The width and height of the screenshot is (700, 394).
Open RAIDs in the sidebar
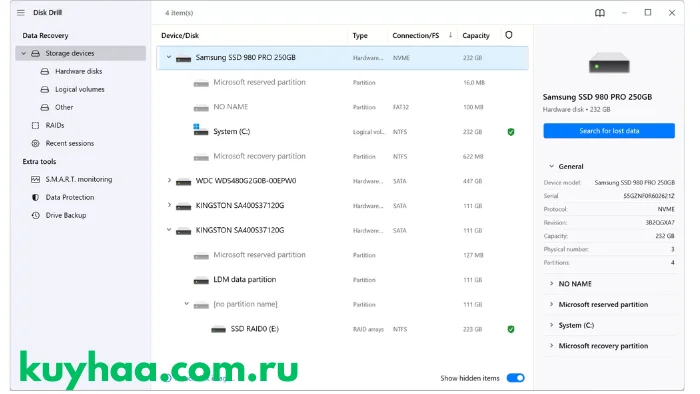(x=55, y=125)
